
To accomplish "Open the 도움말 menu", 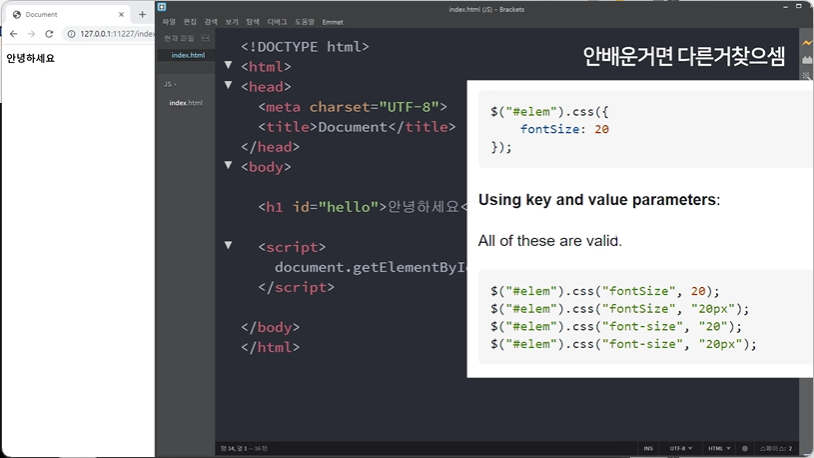I will [305, 22].
